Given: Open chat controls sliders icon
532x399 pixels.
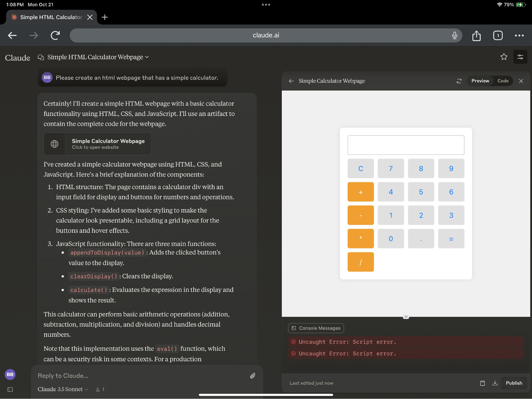Looking at the screenshot, I should click(x=520, y=57).
